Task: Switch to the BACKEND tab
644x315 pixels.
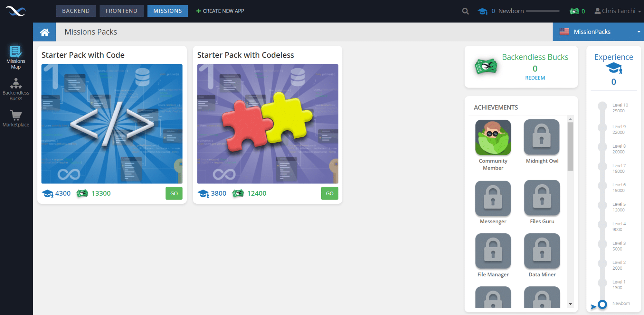Action: (76, 11)
